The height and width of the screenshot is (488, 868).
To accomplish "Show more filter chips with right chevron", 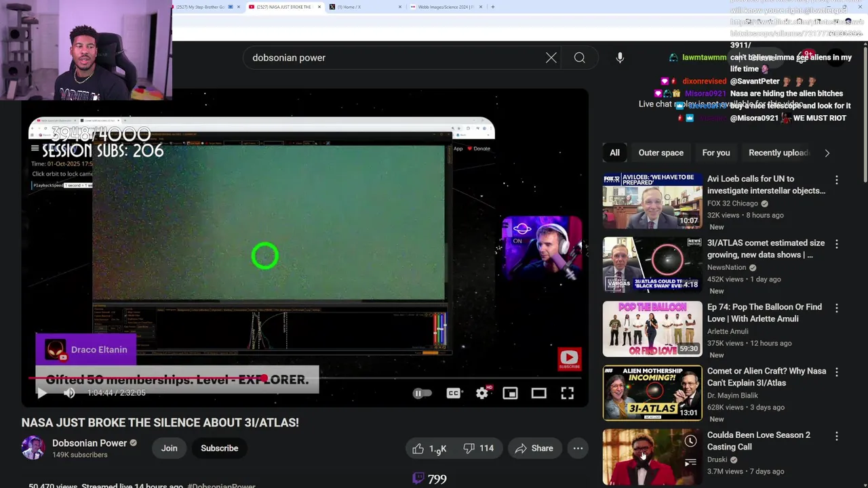I will point(827,153).
